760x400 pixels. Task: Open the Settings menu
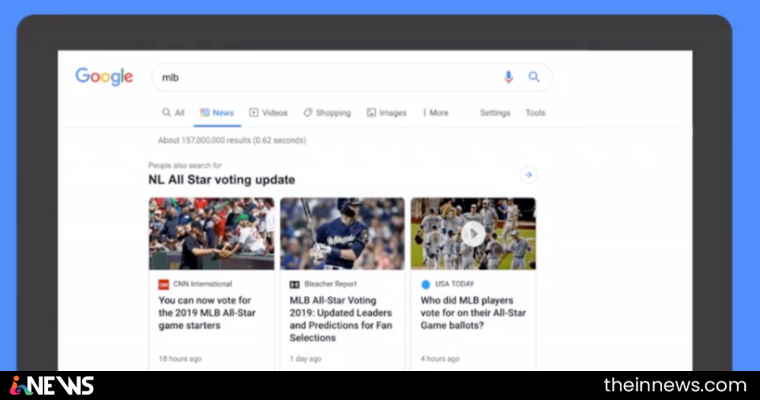point(495,112)
